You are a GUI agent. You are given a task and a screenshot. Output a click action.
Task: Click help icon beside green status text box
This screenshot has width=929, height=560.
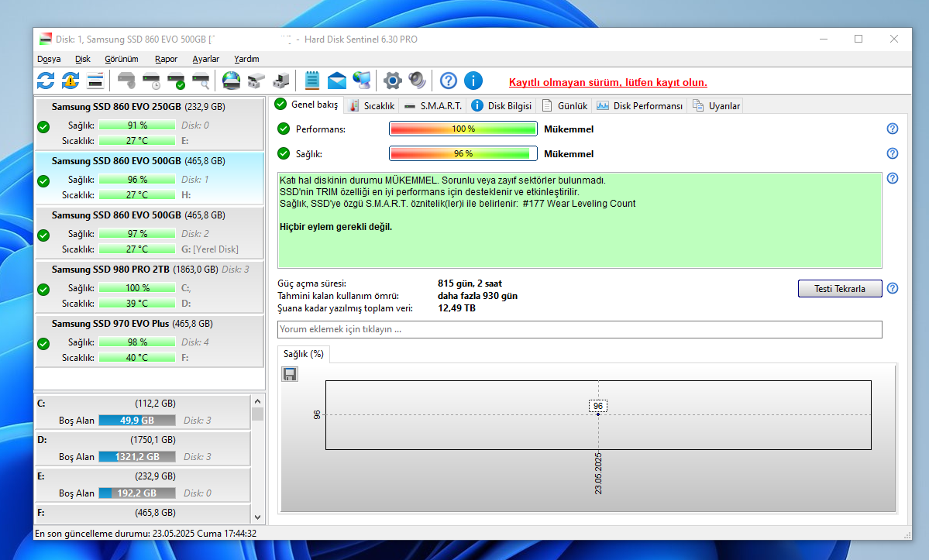click(893, 179)
